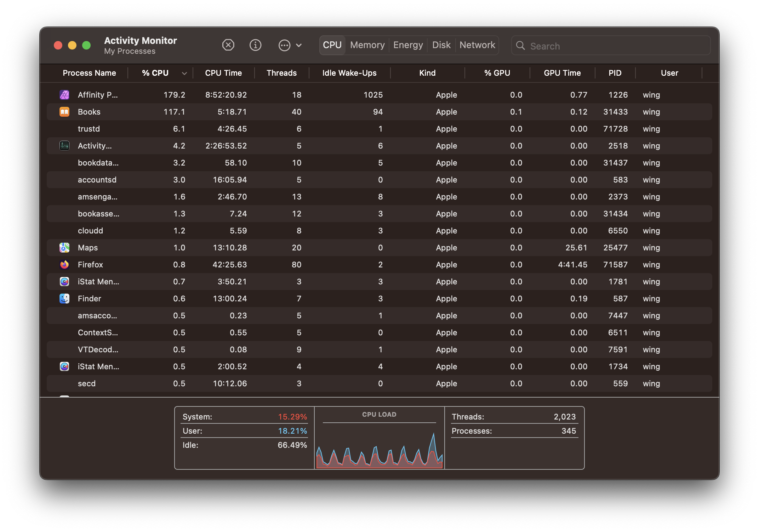
Task: Click the My Processes subtitle
Action: [130, 51]
